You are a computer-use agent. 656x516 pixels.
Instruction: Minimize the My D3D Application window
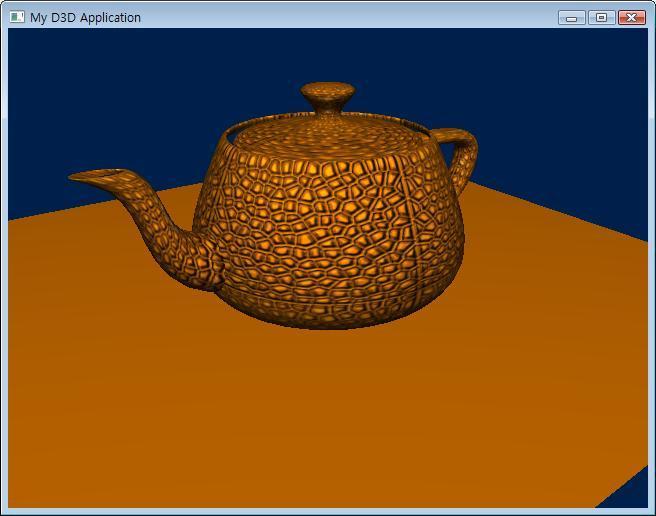(x=571, y=18)
